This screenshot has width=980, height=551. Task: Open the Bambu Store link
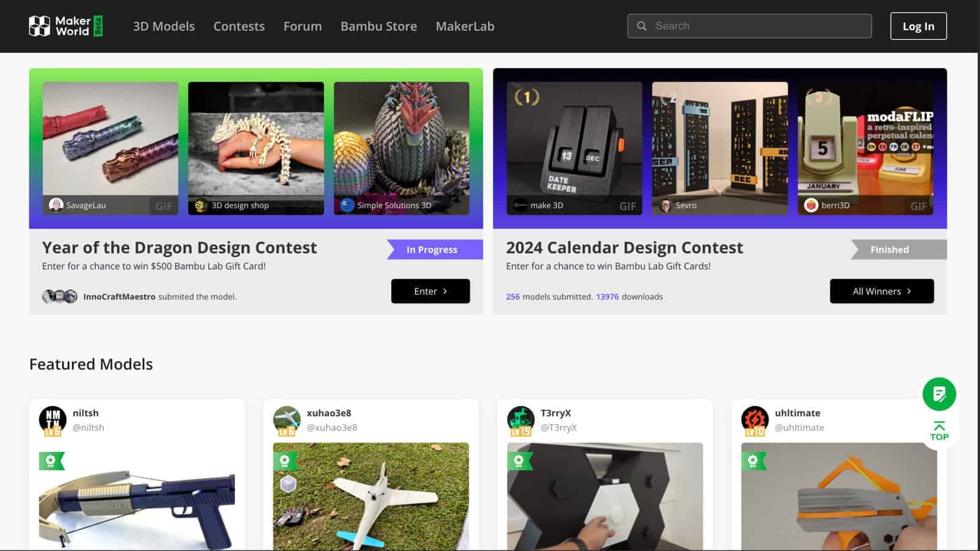(x=379, y=26)
